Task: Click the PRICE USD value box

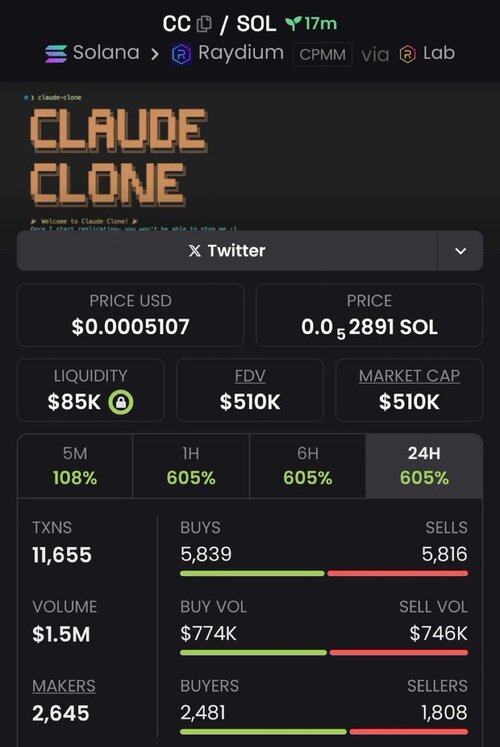Action: 130,315
